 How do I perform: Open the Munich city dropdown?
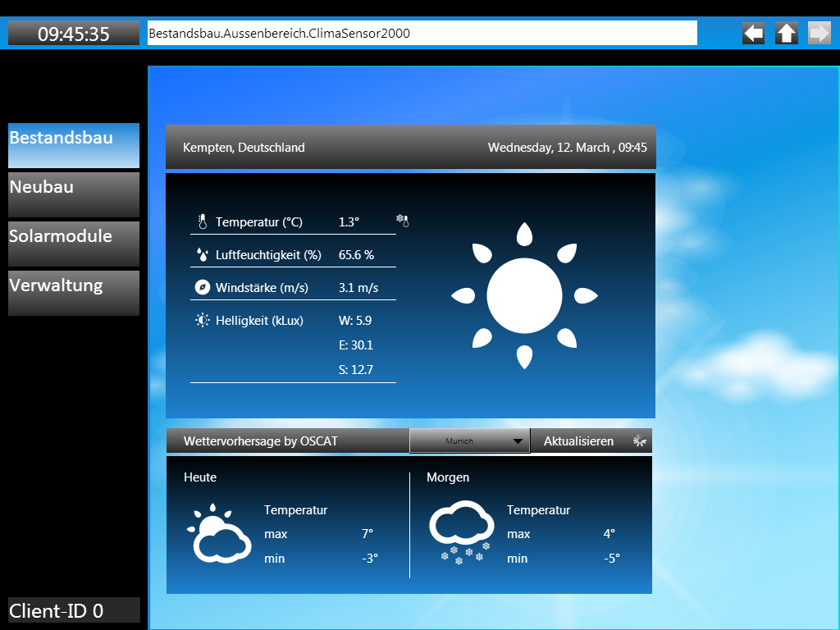469,441
